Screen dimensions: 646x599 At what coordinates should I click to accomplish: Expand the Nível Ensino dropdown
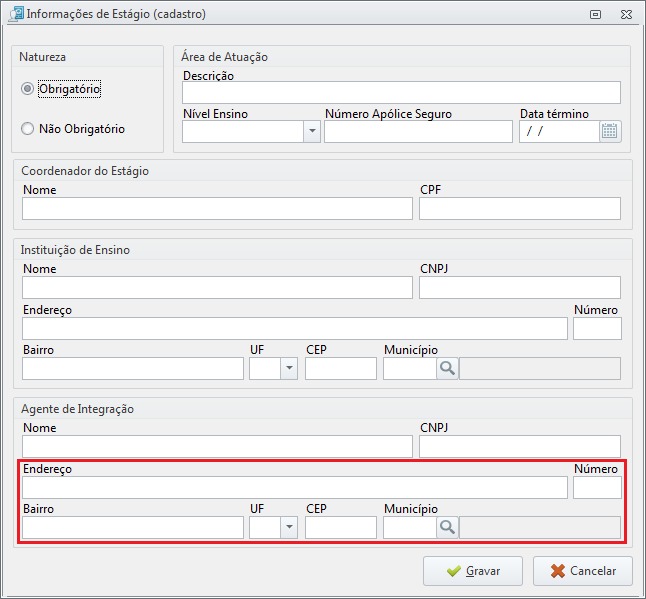tap(312, 131)
